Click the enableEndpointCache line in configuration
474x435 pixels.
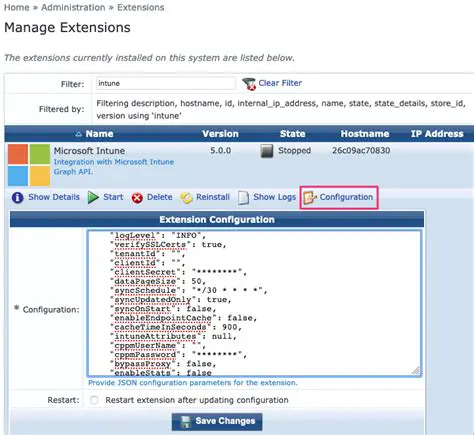click(184, 318)
